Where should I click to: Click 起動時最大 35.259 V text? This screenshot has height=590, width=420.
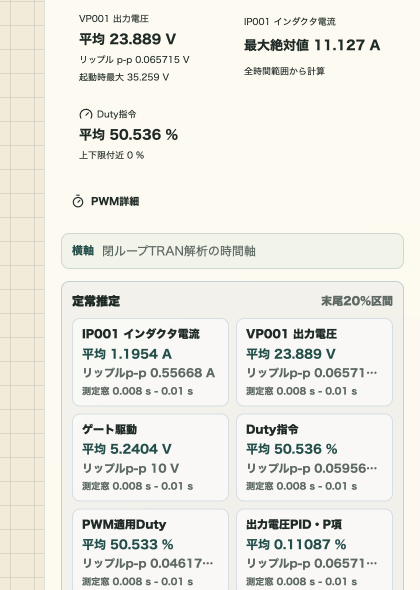click(124, 77)
